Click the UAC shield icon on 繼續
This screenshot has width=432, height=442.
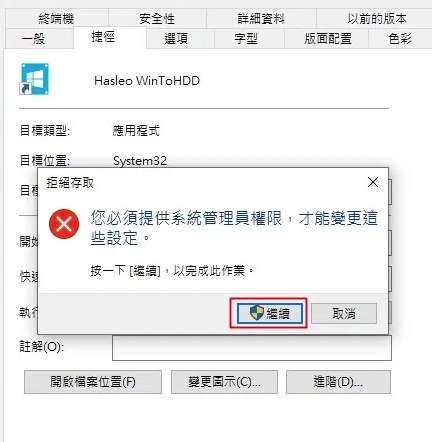(257, 313)
